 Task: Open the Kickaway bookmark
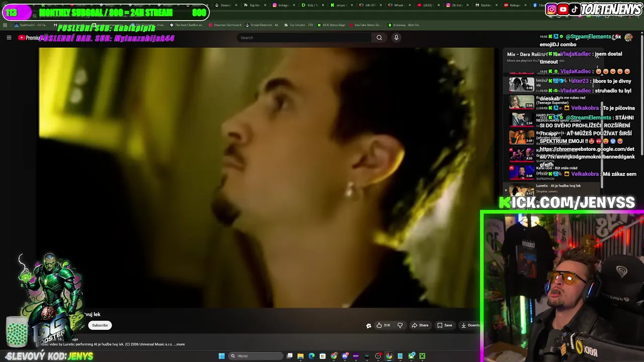point(404,25)
